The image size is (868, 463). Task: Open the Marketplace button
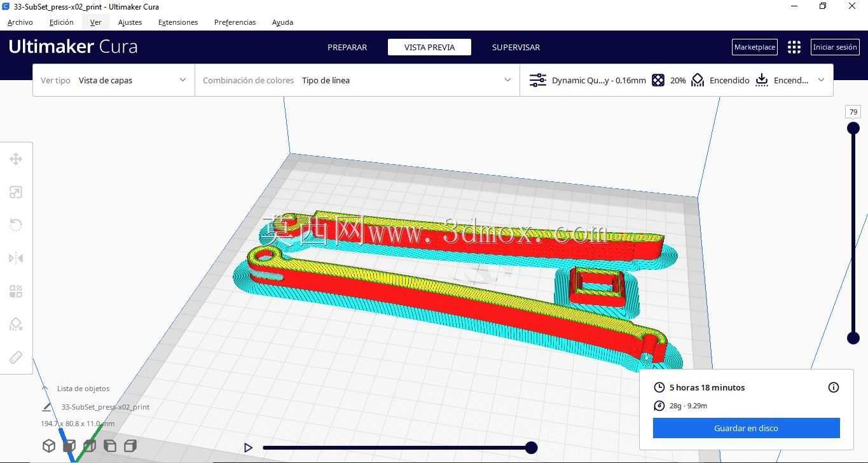pyautogui.click(x=755, y=47)
